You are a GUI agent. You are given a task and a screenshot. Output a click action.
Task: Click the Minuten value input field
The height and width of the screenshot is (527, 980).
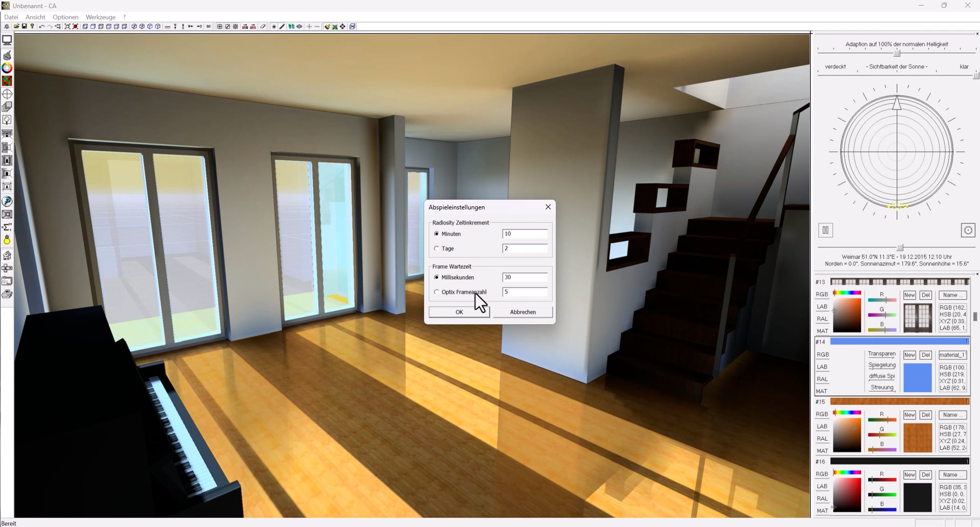[x=525, y=234]
